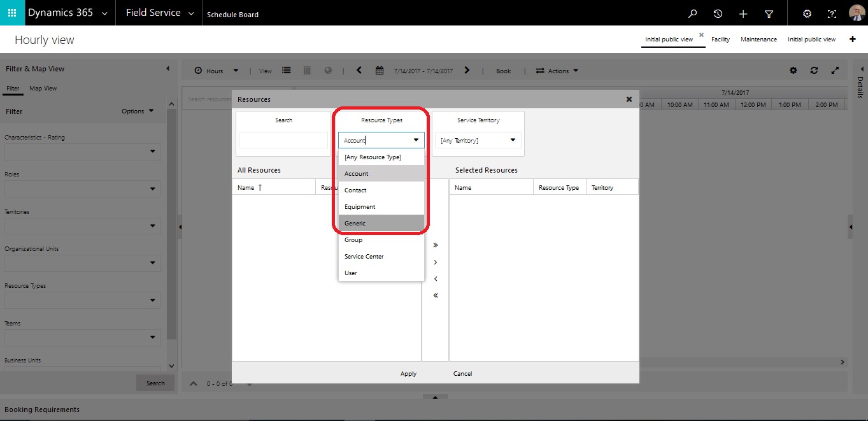Open the Facility board tab
This screenshot has height=421, width=868.
(720, 39)
